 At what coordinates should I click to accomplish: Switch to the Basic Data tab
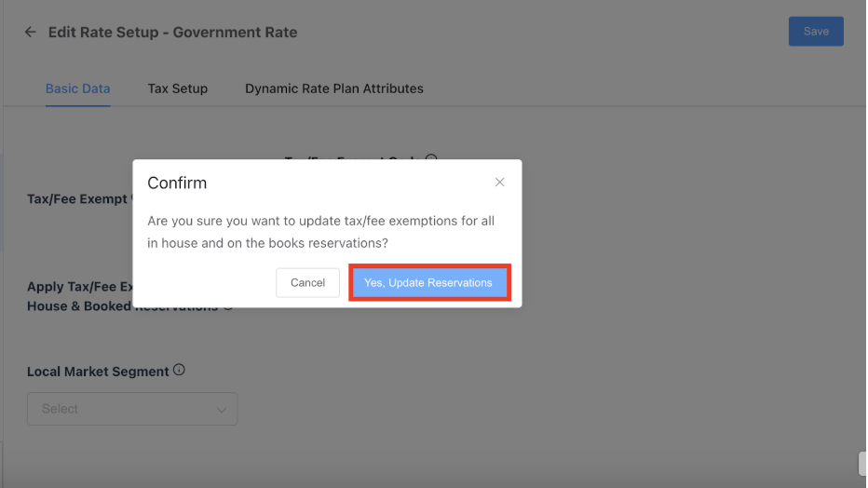pyautogui.click(x=77, y=88)
